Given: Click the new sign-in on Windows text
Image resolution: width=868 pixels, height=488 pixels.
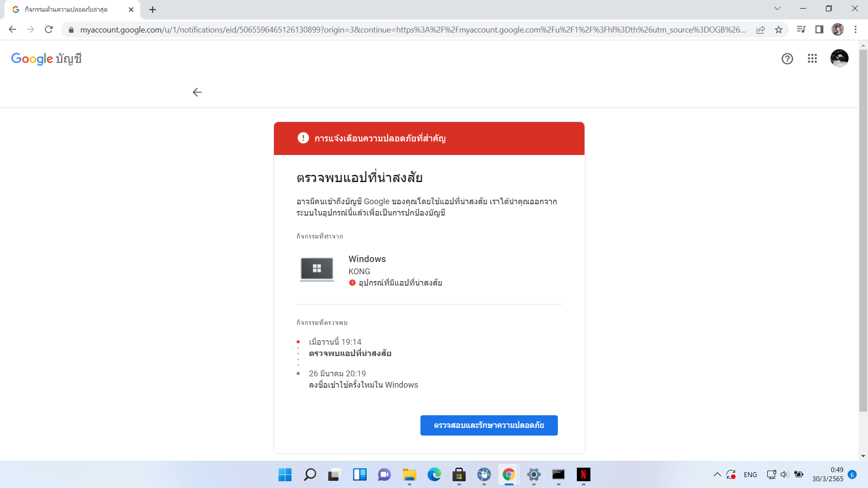Looking at the screenshot, I should pos(363,385).
